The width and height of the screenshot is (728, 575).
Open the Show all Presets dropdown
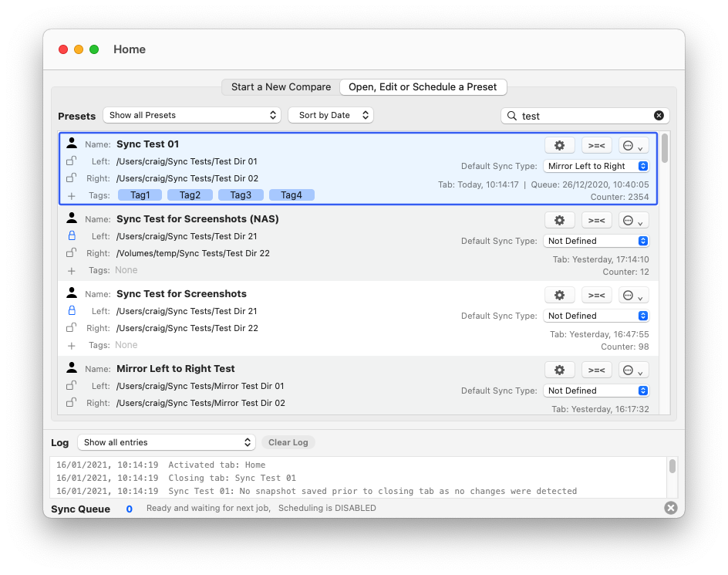click(191, 115)
